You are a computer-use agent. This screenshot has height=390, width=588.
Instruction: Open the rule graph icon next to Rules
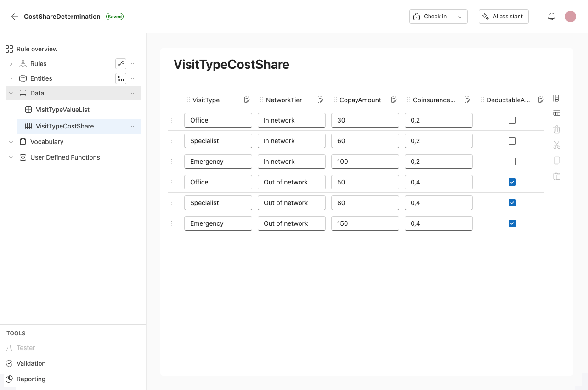click(x=120, y=64)
